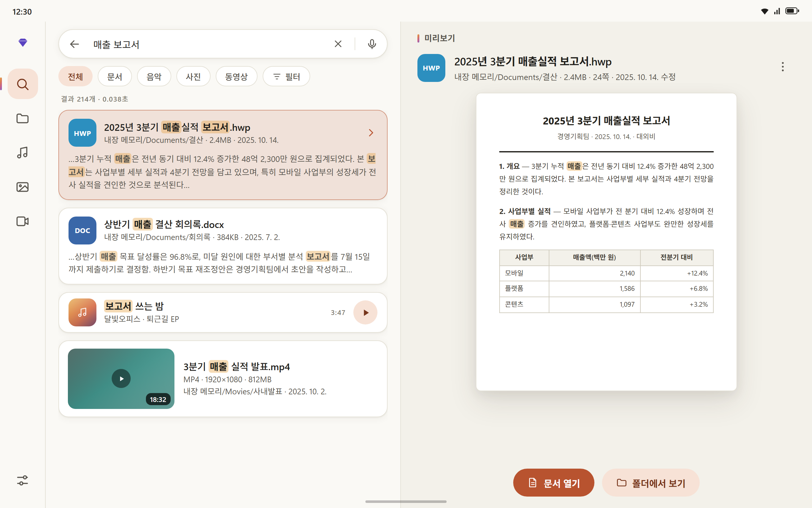This screenshot has width=812, height=508.
Task: Tap the bottom home gesture bar
Action: coord(406,502)
